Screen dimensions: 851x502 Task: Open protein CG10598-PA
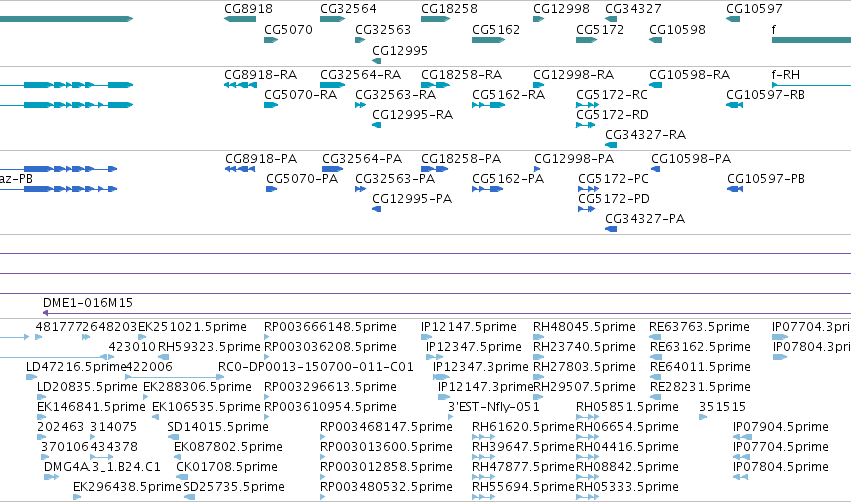tap(691, 158)
